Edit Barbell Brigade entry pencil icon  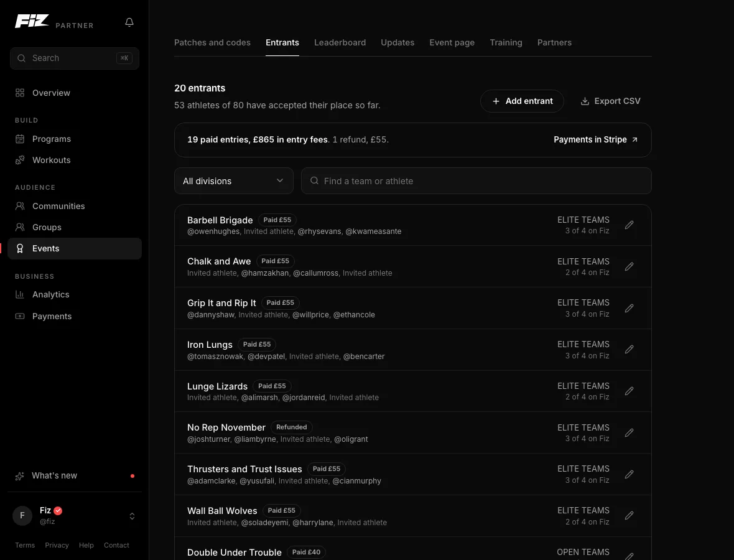point(629,225)
